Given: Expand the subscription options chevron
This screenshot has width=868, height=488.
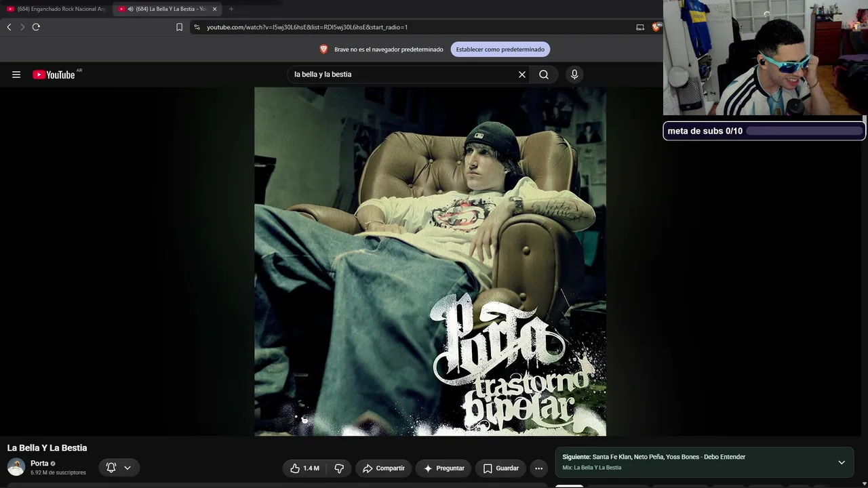Looking at the screenshot, I should click(x=127, y=468).
